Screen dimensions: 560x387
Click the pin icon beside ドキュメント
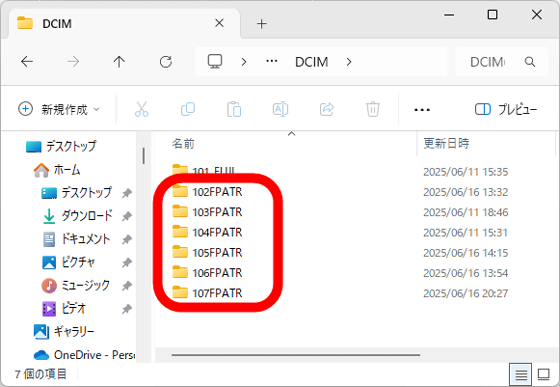(127, 240)
